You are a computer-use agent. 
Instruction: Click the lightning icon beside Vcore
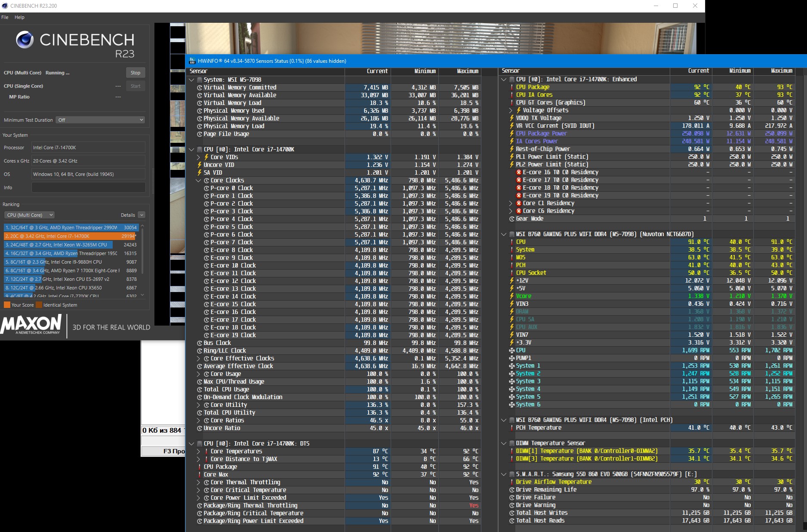point(512,296)
